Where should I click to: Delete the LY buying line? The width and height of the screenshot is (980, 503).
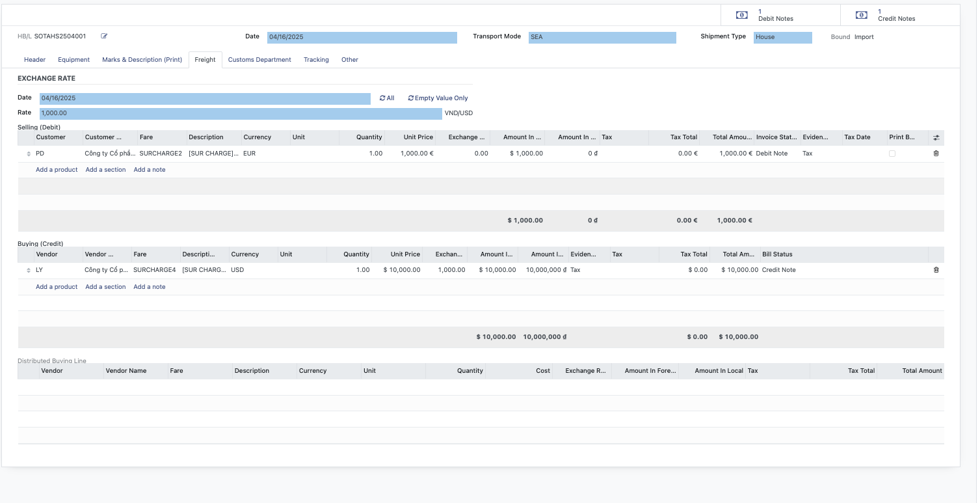coord(936,270)
